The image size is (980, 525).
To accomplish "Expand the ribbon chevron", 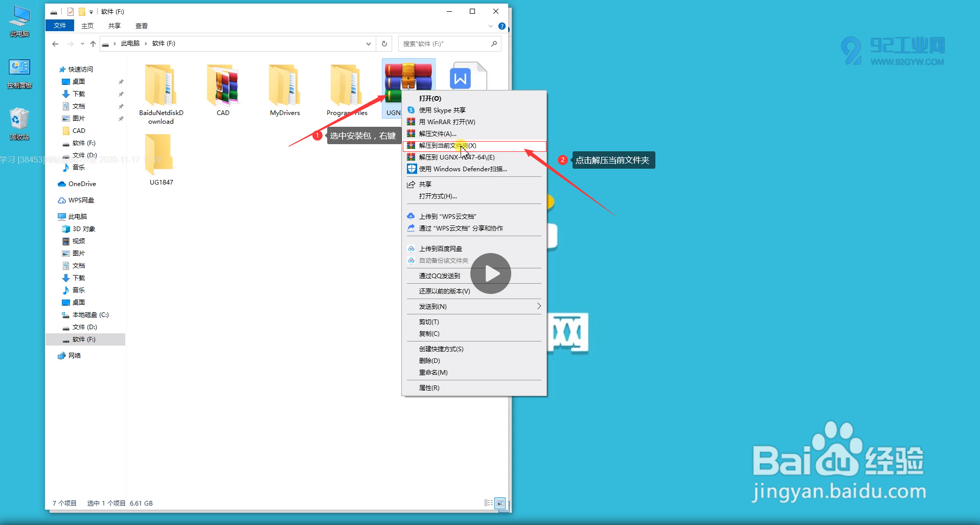I will (x=491, y=26).
